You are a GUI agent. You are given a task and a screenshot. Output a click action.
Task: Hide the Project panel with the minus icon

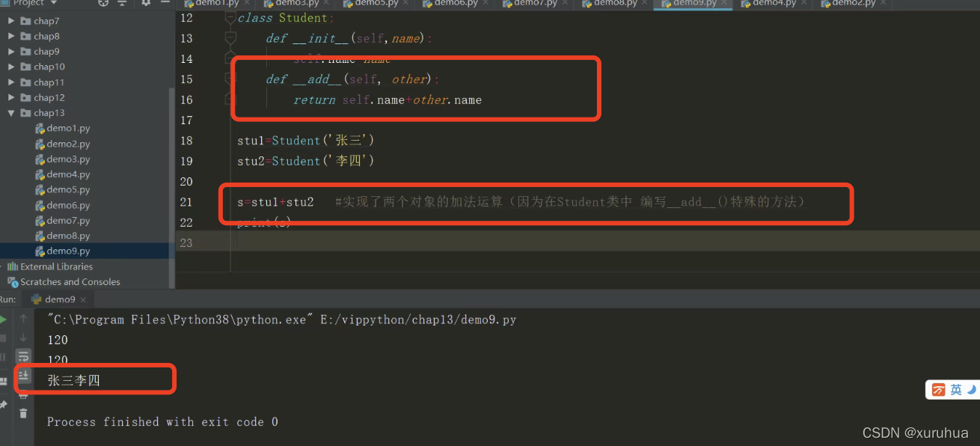(x=164, y=3)
